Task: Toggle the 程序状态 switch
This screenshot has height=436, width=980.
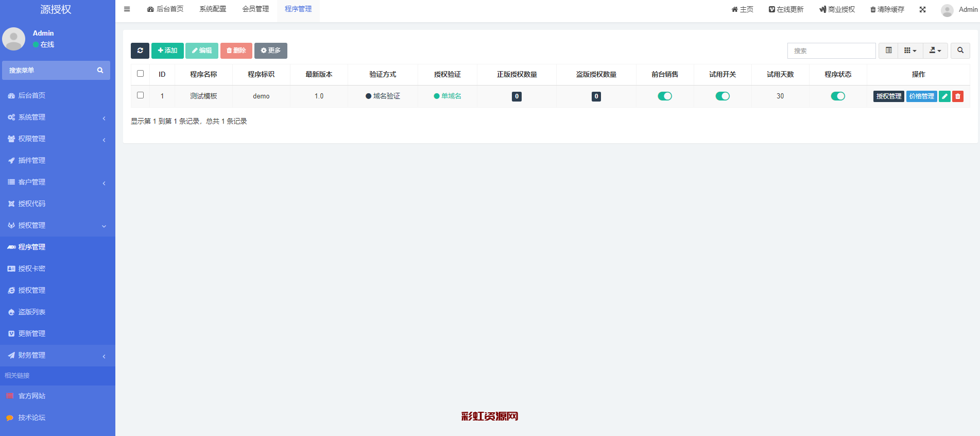Action: 838,96
